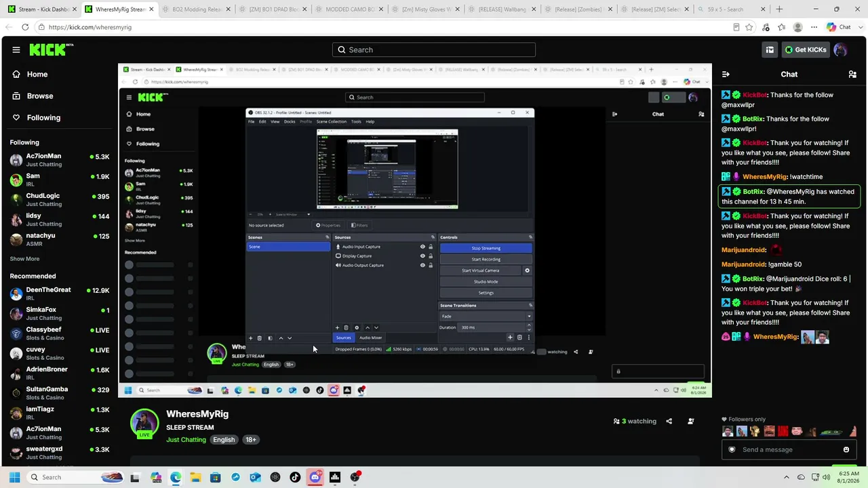Click the Get KICKs button
This screenshot has width=868, height=488.
point(805,49)
